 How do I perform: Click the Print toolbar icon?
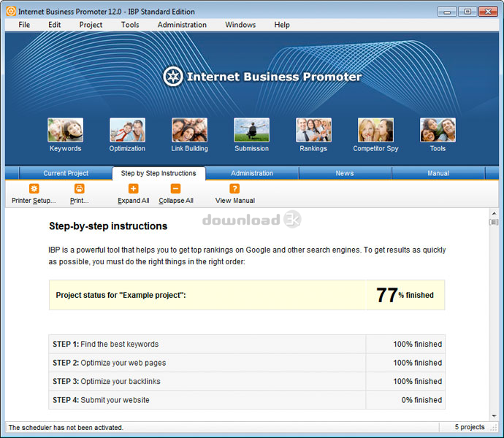pos(79,188)
